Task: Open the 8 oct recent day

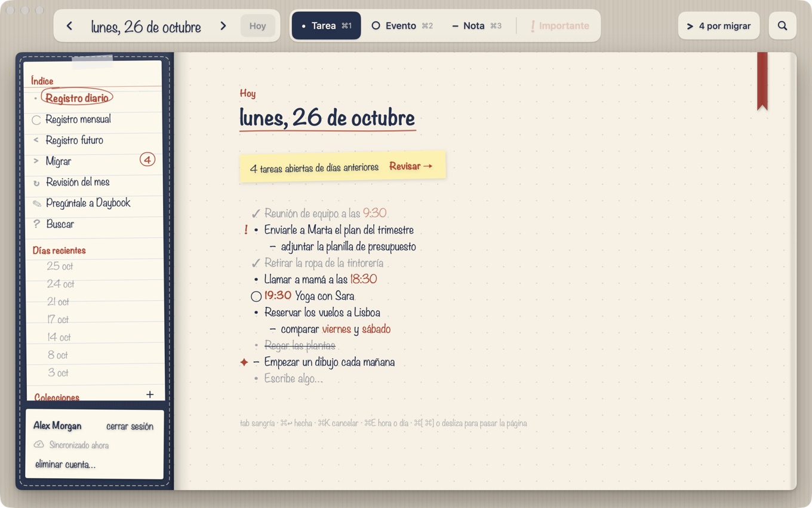Action: [58, 355]
